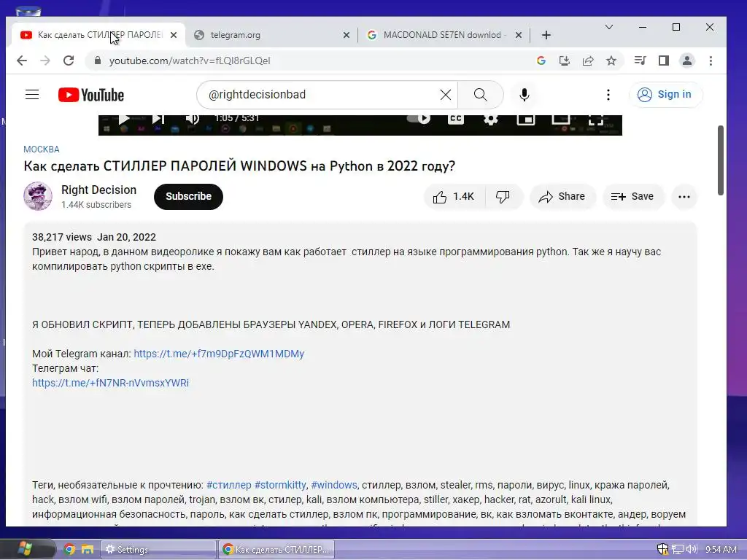Go back to the previous page
Screen dimensions: 747x560
point(22,61)
